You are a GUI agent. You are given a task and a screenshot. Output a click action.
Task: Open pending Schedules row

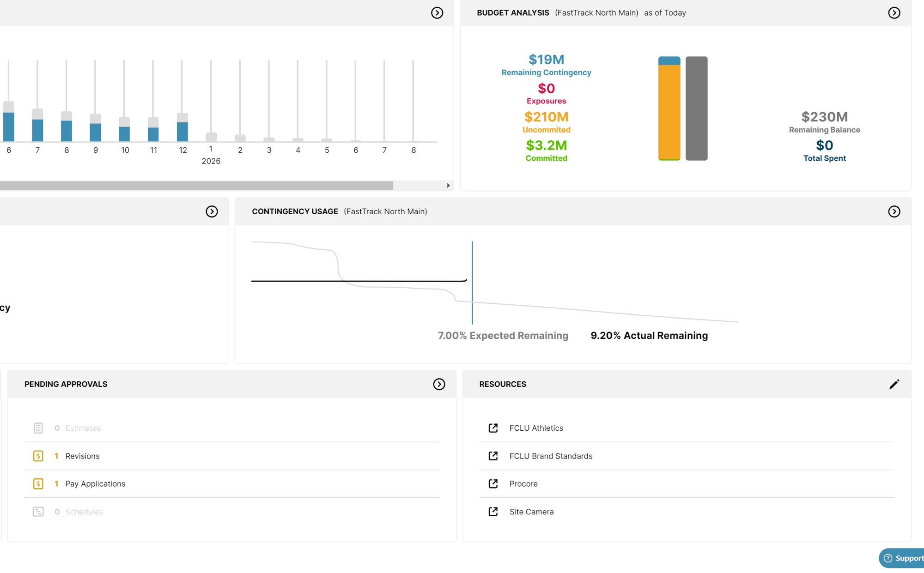pos(231,512)
